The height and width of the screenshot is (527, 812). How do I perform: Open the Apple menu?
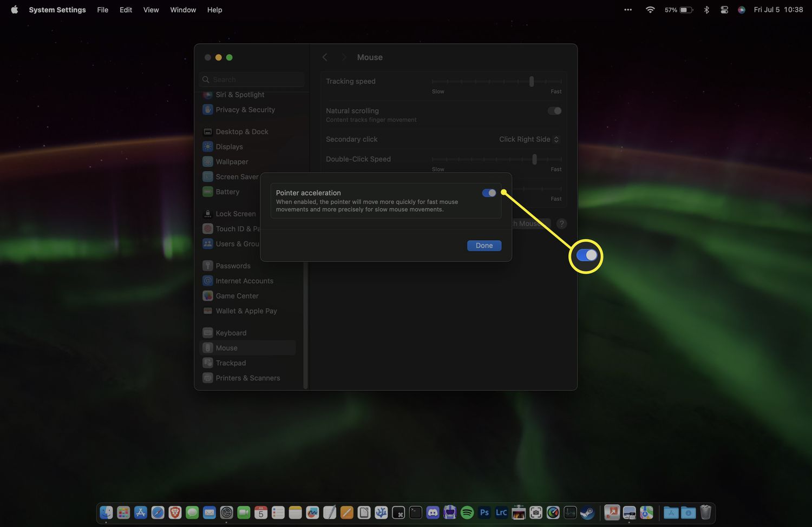pyautogui.click(x=14, y=10)
